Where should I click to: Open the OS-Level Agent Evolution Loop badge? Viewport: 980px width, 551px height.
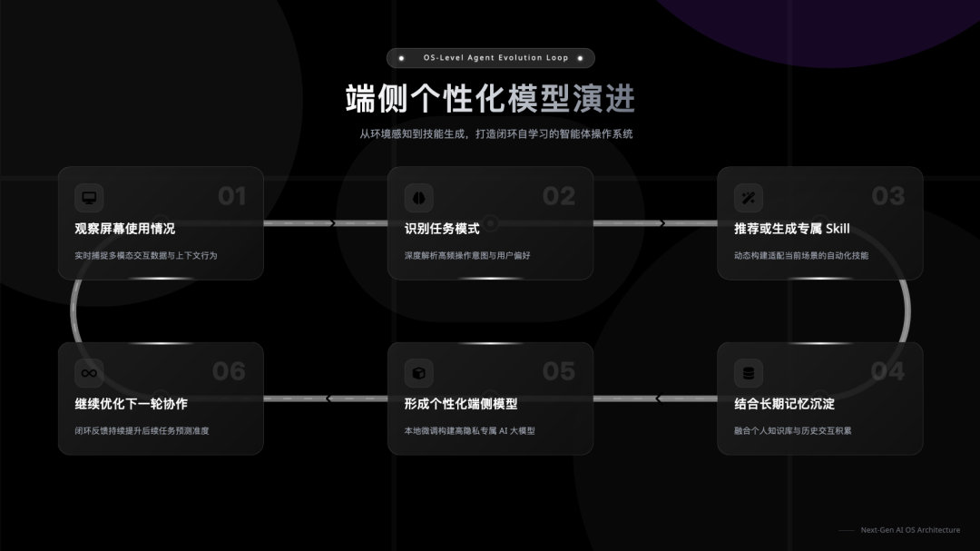[491, 57]
